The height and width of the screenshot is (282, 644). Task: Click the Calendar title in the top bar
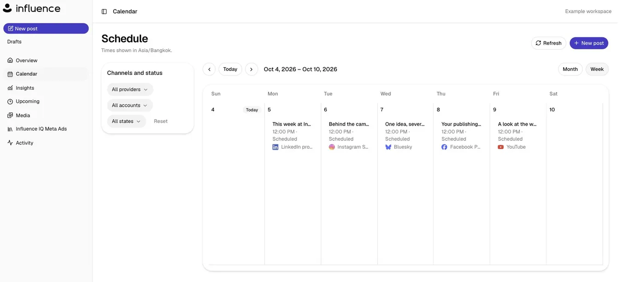click(x=125, y=12)
